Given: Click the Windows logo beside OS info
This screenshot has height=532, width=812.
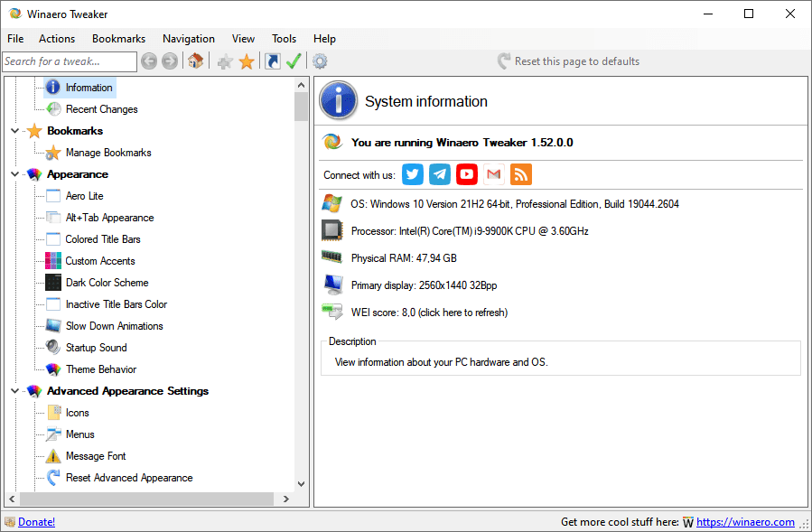Looking at the screenshot, I should (x=331, y=203).
